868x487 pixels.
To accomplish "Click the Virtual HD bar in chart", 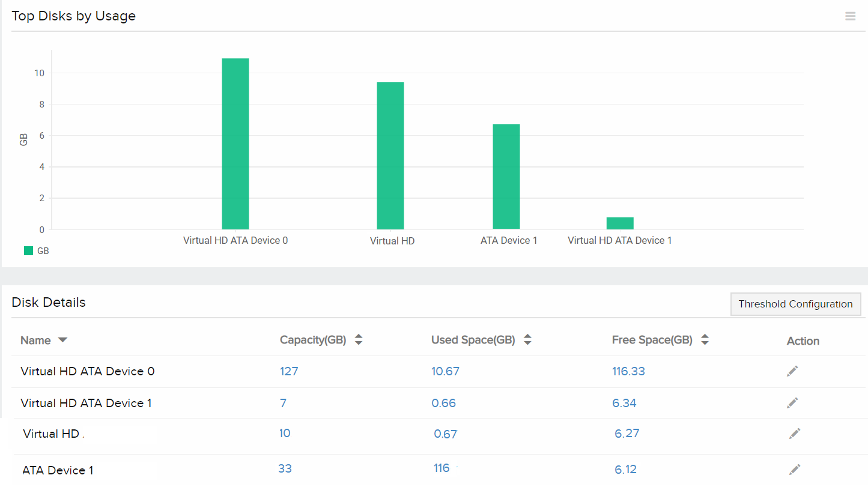I will point(390,156).
